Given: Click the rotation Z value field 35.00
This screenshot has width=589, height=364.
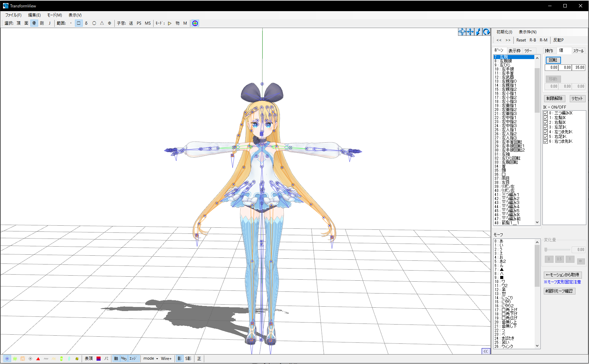Looking at the screenshot, I should point(579,67).
